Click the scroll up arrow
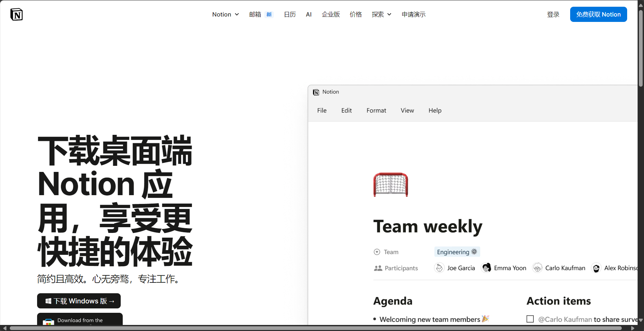This screenshot has height=331, width=644. pyautogui.click(x=641, y=5)
